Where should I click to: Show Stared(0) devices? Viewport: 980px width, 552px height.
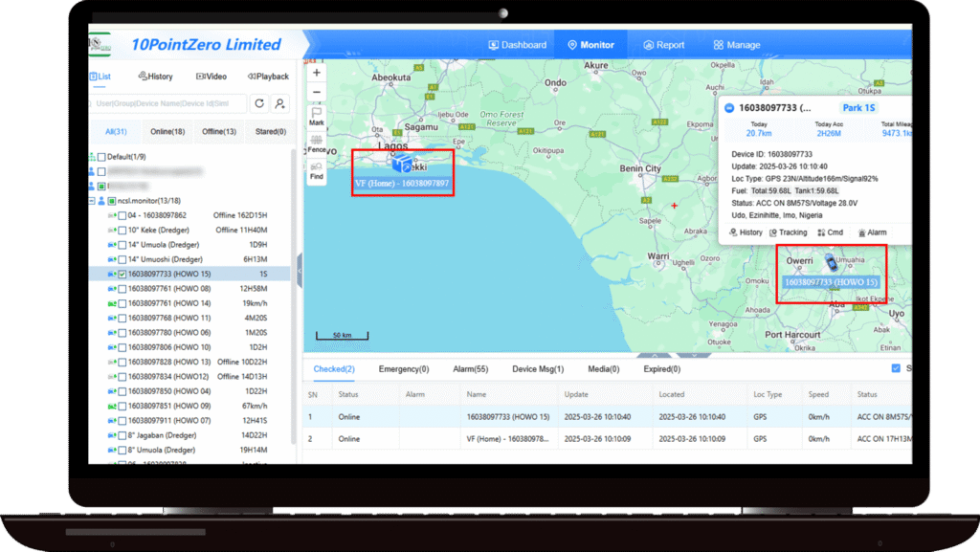[x=271, y=132]
